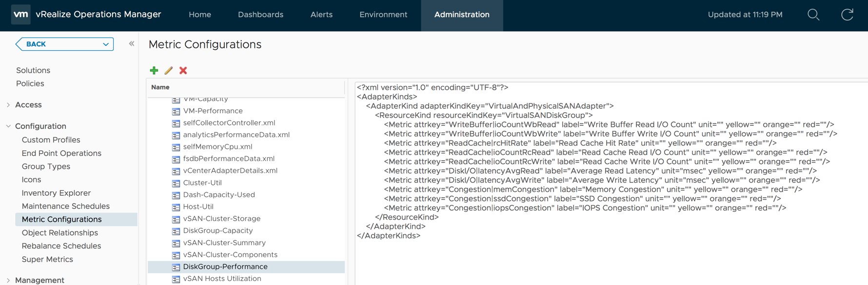Go to Maintenance Schedules

66,206
